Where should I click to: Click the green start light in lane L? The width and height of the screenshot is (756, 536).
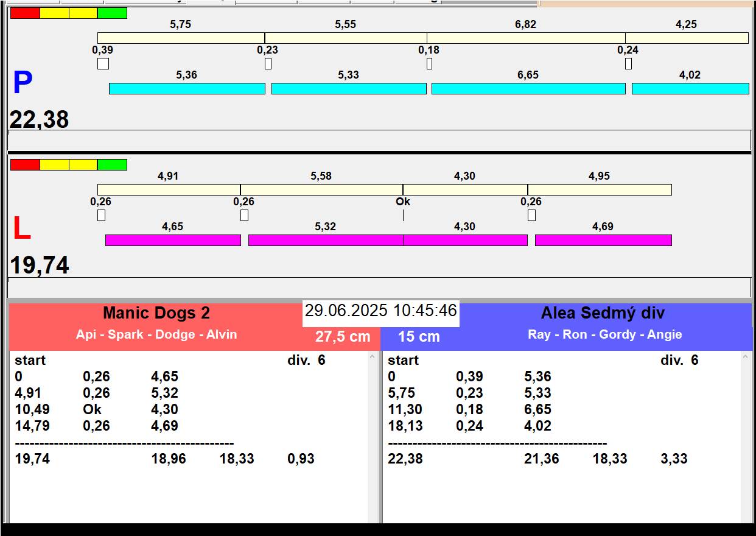point(112,165)
